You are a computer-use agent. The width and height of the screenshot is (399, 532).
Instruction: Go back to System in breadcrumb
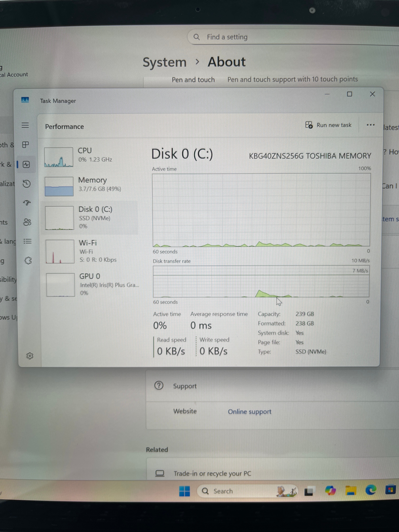165,62
